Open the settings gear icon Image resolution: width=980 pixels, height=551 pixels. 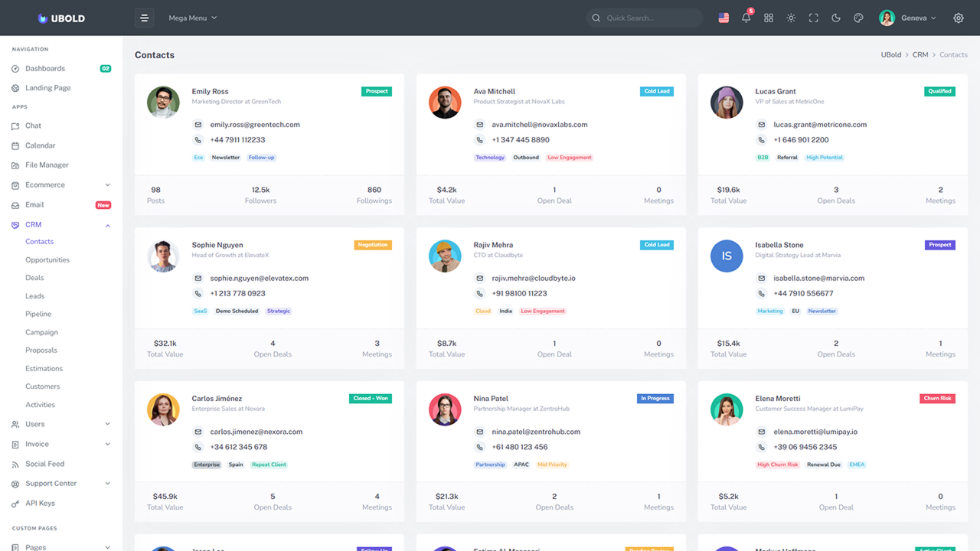[x=959, y=18]
